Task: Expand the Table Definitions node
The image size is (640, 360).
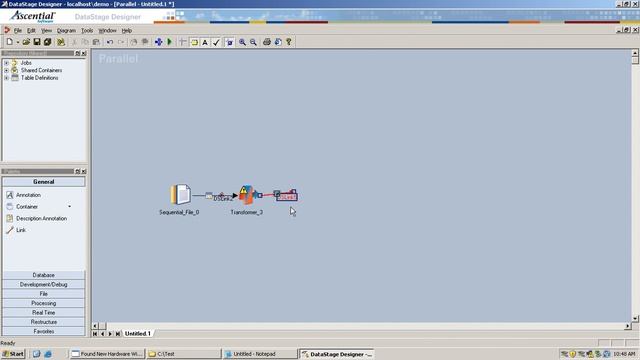Action: click(x=6, y=78)
